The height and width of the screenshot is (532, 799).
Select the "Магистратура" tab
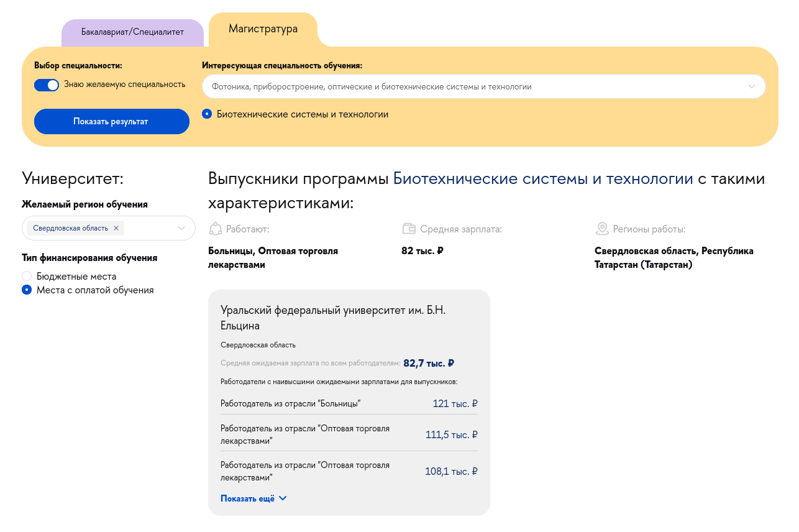(263, 29)
